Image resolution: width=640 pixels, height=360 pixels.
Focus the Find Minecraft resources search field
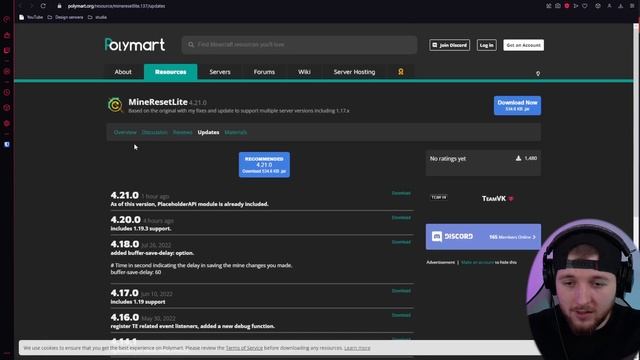[299, 44]
